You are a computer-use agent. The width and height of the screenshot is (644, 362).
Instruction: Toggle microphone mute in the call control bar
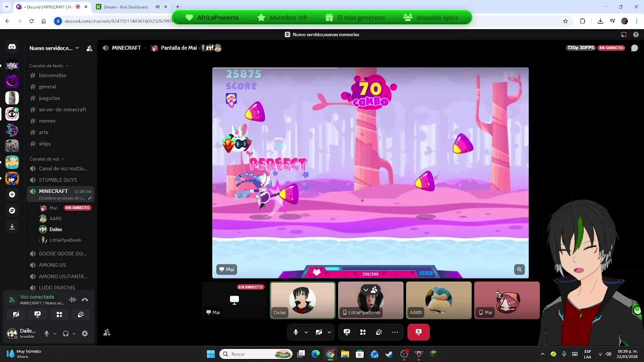point(296,332)
